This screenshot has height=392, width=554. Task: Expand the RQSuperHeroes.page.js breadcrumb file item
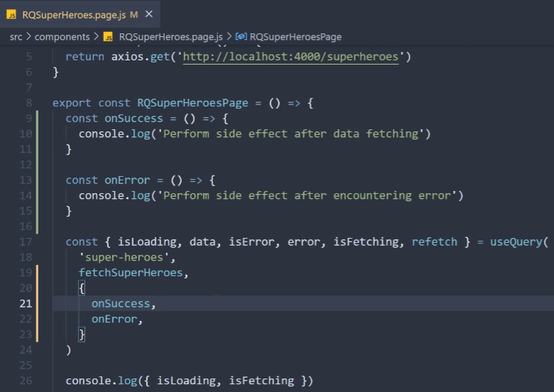[170, 36]
